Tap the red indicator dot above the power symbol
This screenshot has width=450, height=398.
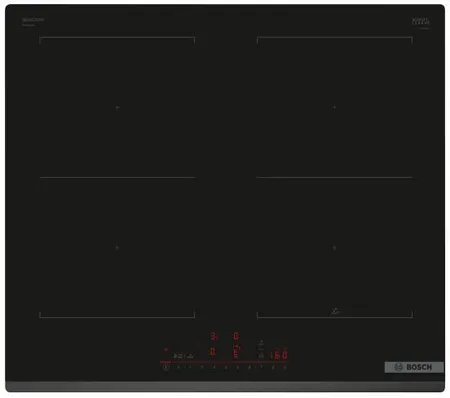166,350
